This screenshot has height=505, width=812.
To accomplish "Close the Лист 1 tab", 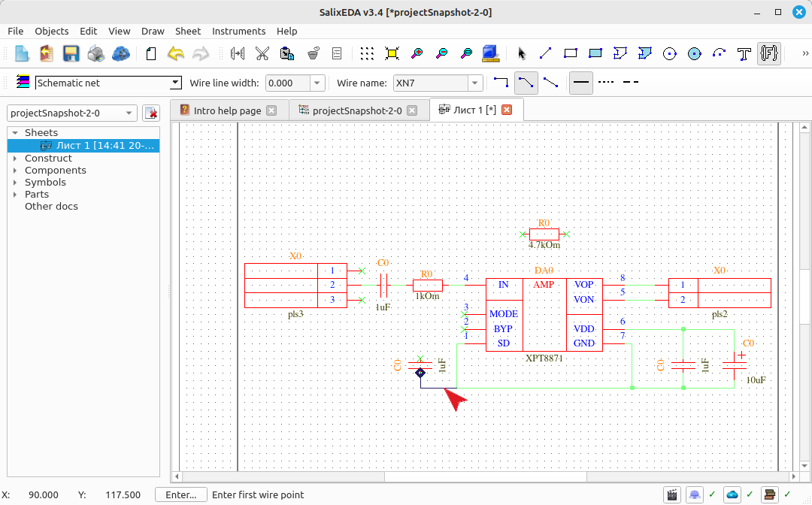I will pos(507,110).
